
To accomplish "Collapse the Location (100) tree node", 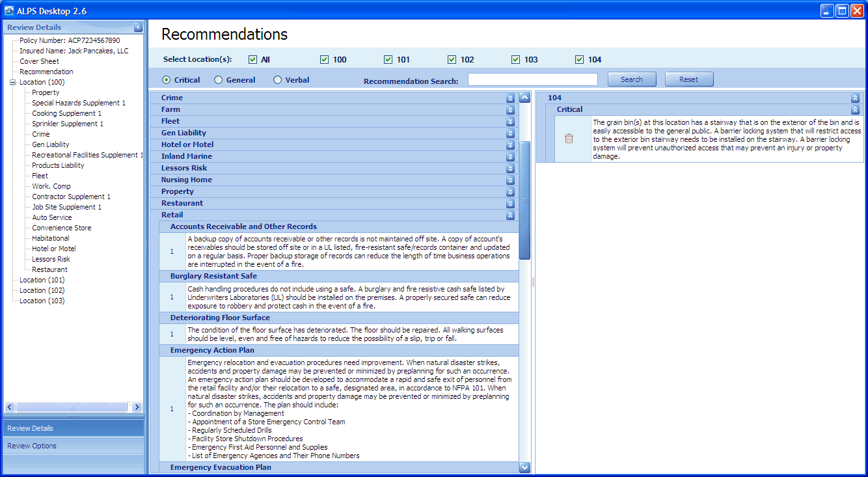I will coord(12,82).
